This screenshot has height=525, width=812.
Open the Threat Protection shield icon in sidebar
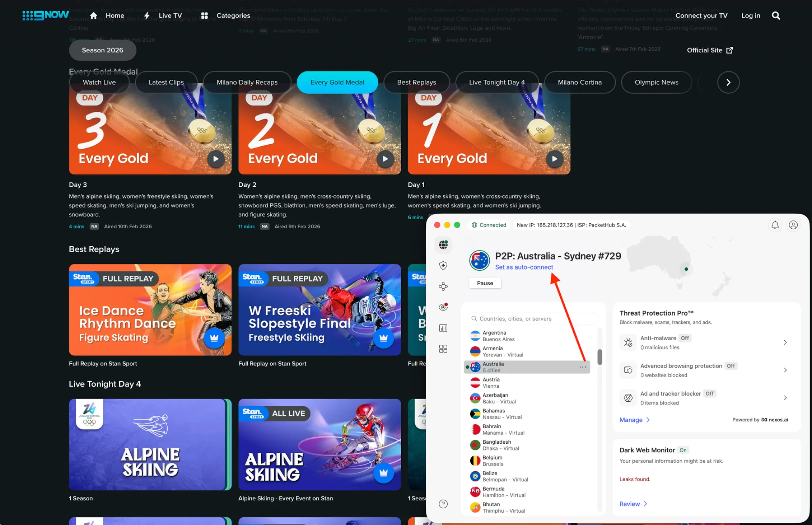click(443, 265)
